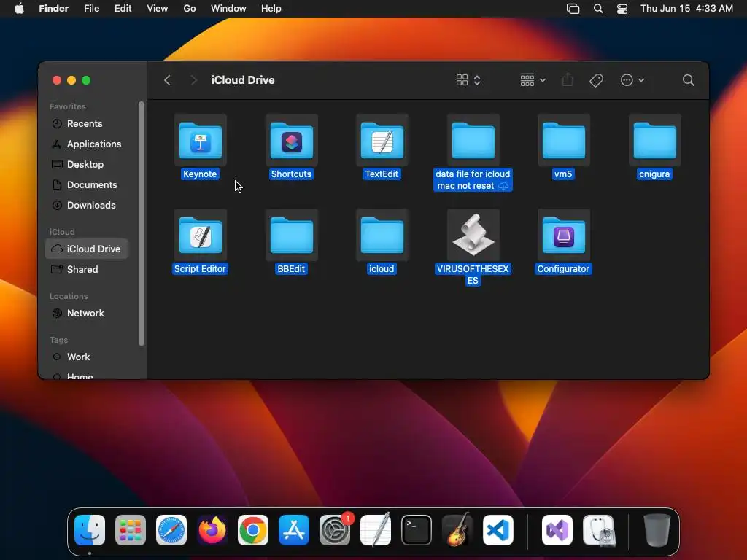Open Spotlight search in the menu bar
The height and width of the screenshot is (560, 747).
[598, 9]
